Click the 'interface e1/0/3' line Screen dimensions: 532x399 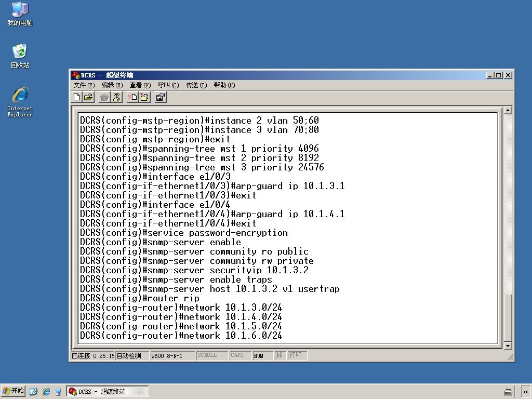click(155, 177)
